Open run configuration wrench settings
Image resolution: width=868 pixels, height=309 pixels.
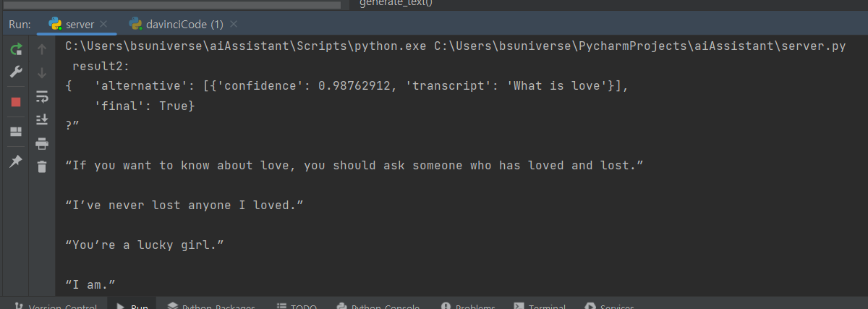click(16, 72)
